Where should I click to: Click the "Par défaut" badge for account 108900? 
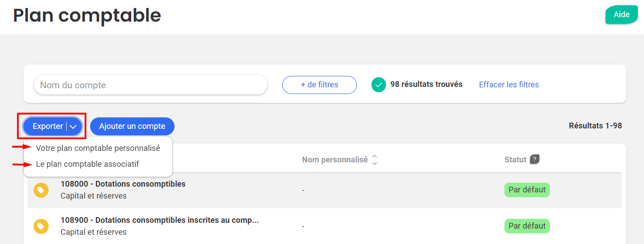[x=527, y=226]
